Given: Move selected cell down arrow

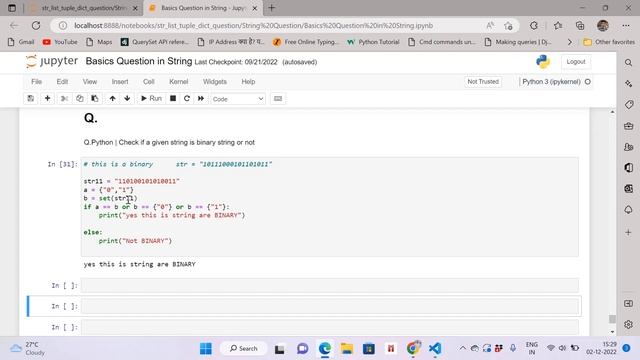Looking at the screenshot, I should [x=127, y=99].
